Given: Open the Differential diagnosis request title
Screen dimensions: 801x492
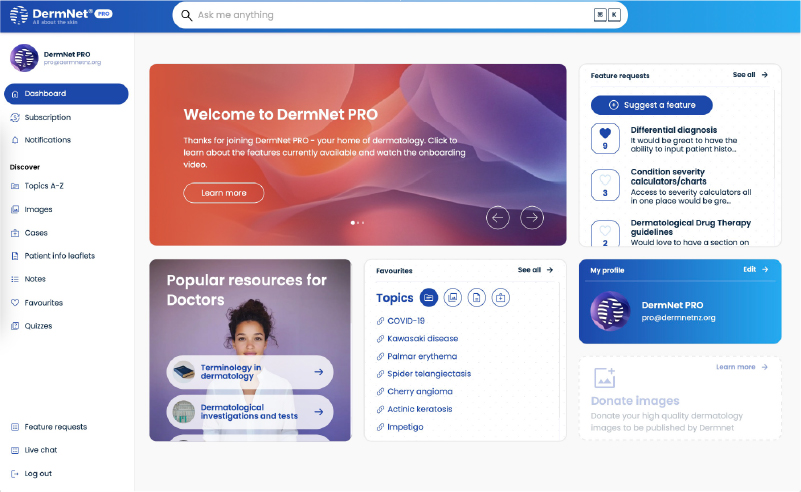Looking at the screenshot, I should pyautogui.click(x=674, y=130).
